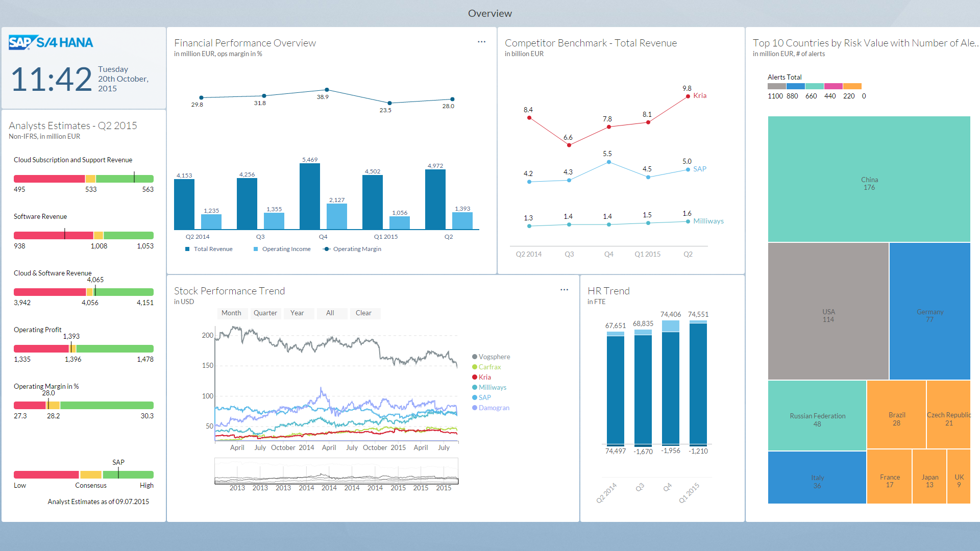Click the Low-Consensus-High legend bar
980x551 pixels.
[x=84, y=474]
